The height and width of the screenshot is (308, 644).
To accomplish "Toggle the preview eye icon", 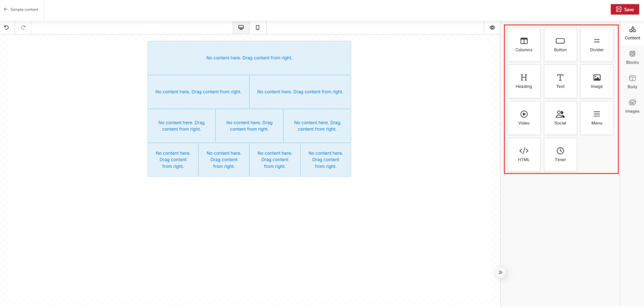I will [492, 28].
